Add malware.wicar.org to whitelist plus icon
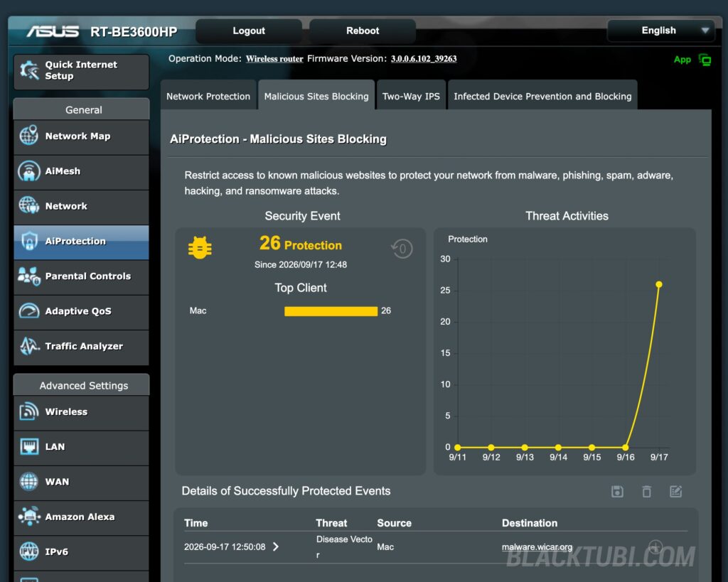This screenshot has width=728, height=582. point(655,546)
